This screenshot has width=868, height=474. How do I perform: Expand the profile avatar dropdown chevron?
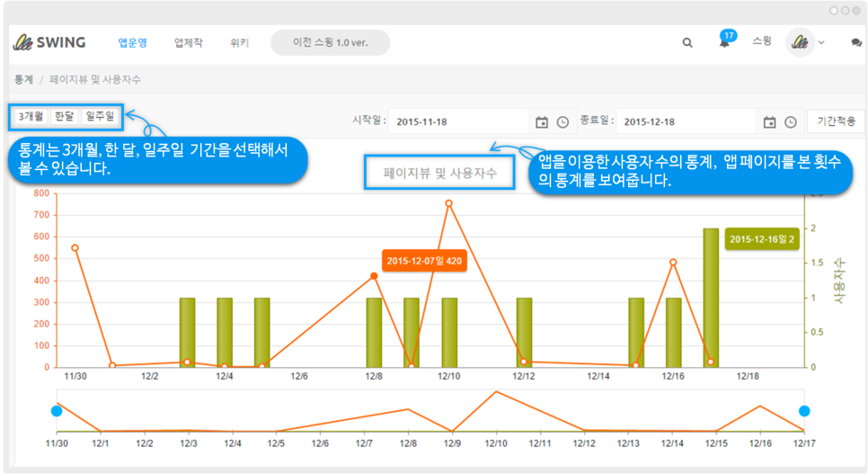click(x=821, y=43)
